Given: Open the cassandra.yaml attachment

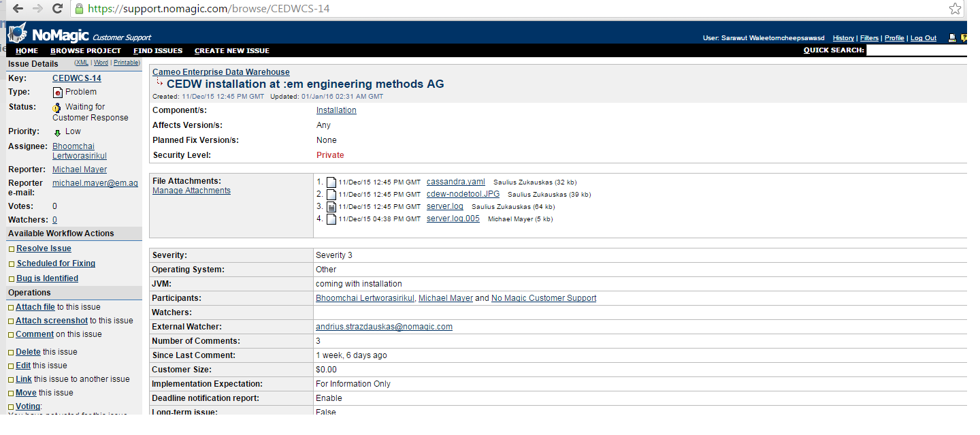Looking at the screenshot, I should [455, 182].
